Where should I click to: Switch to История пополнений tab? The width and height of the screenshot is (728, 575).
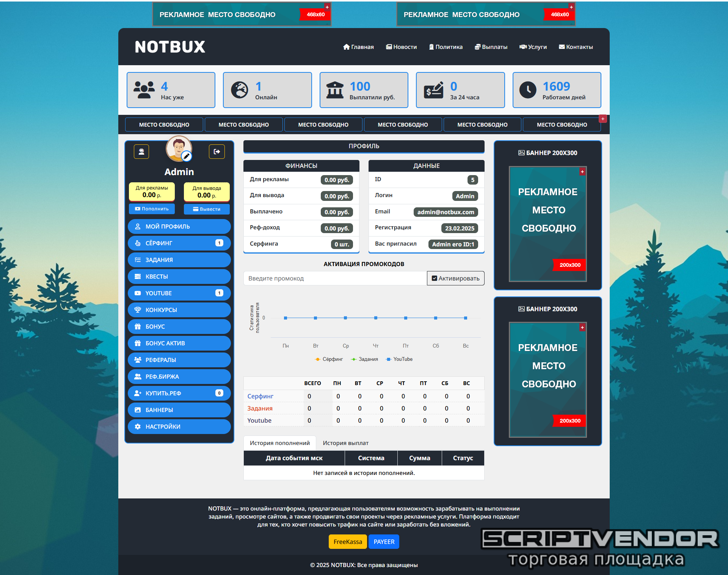[x=280, y=443]
